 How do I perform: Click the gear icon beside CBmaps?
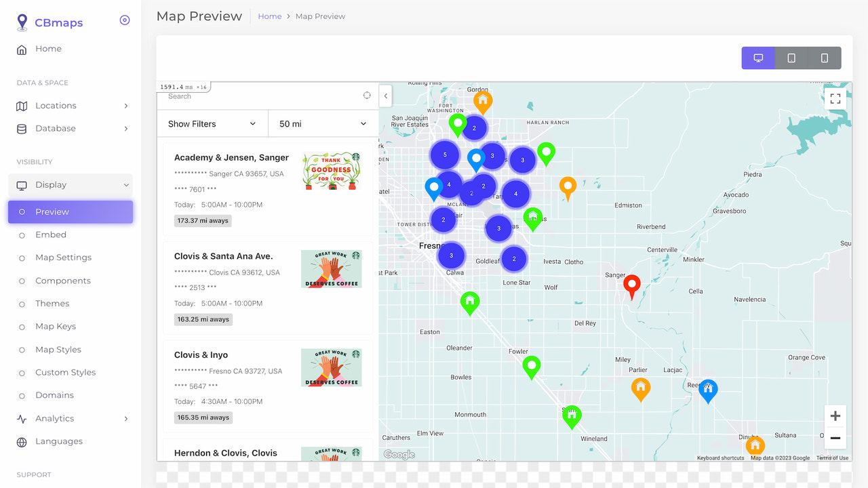124,20
